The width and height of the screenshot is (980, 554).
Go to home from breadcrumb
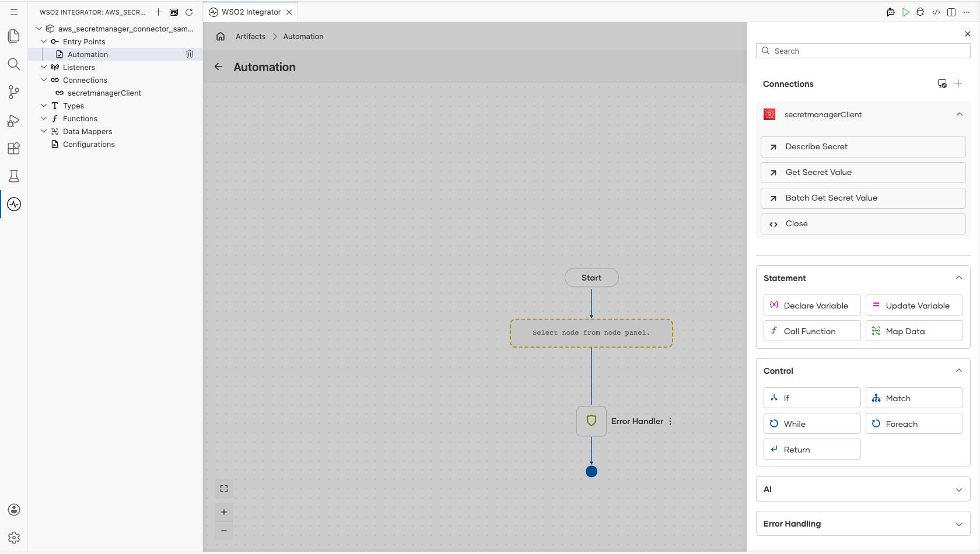(220, 36)
